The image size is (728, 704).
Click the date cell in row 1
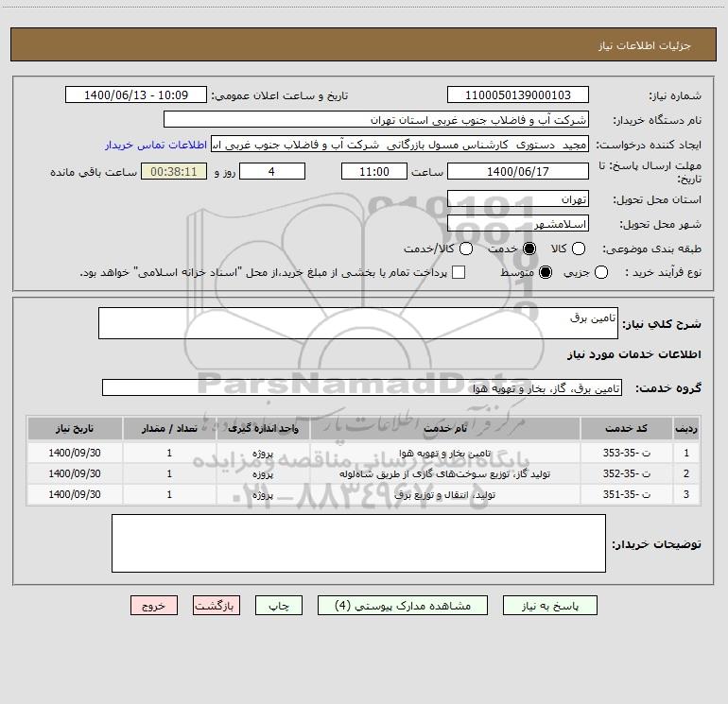click(x=75, y=453)
